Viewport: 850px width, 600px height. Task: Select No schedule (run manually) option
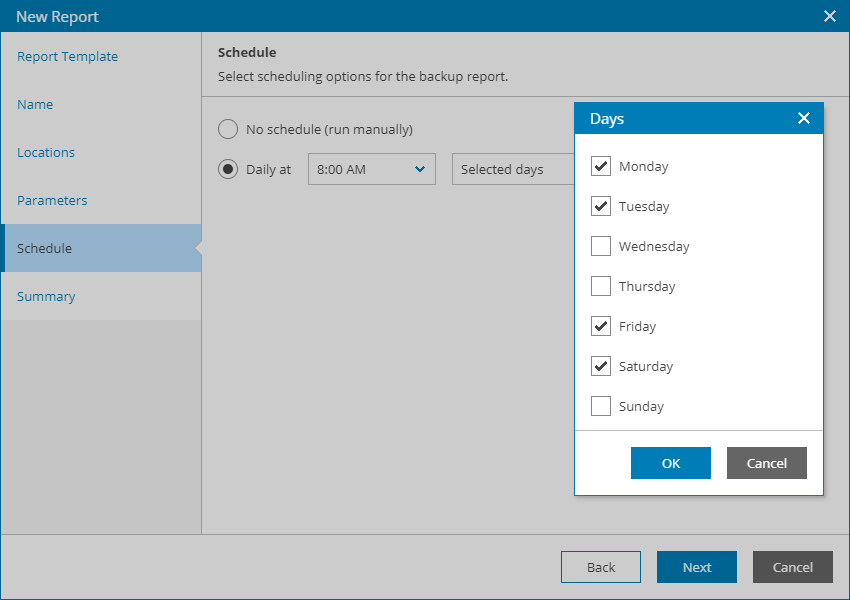coord(228,129)
